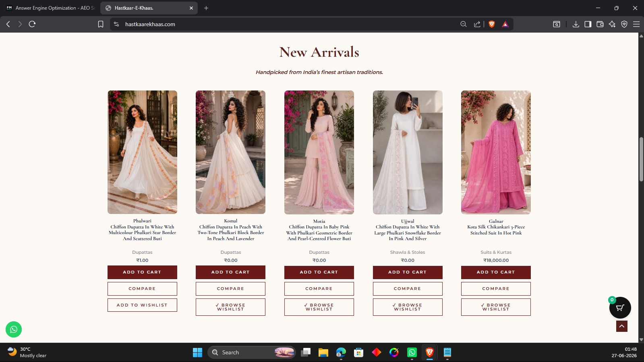This screenshot has width=644, height=362.
Task: Add Phulwari to wishlist
Action: [x=142, y=305]
